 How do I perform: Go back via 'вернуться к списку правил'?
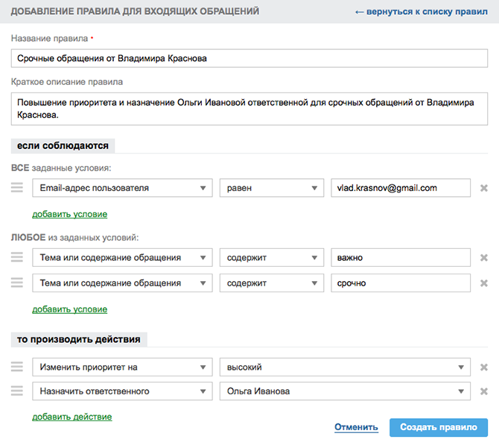tap(421, 12)
